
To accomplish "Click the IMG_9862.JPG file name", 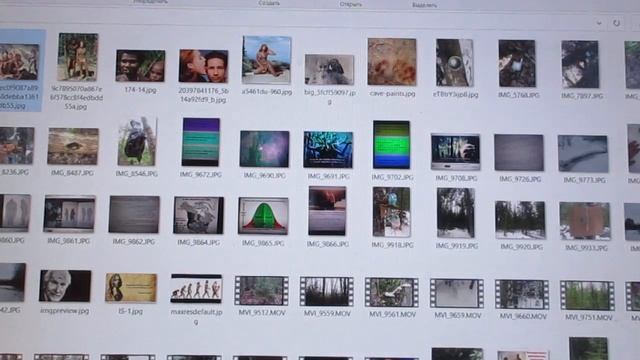I will 134,242.
